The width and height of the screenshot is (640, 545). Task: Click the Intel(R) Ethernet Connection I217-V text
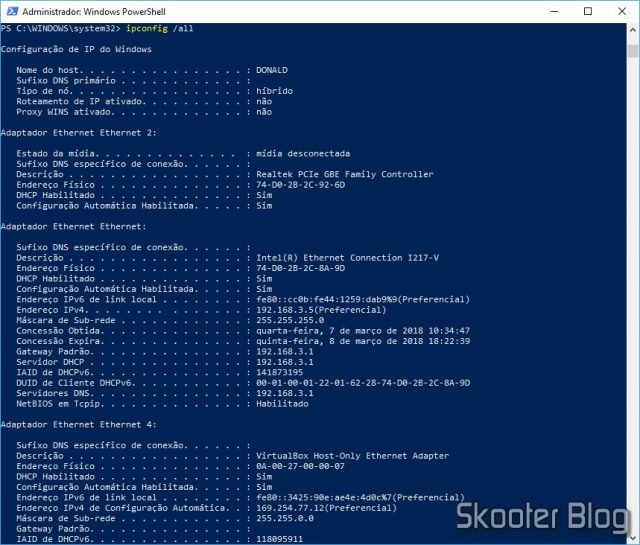coord(347,258)
